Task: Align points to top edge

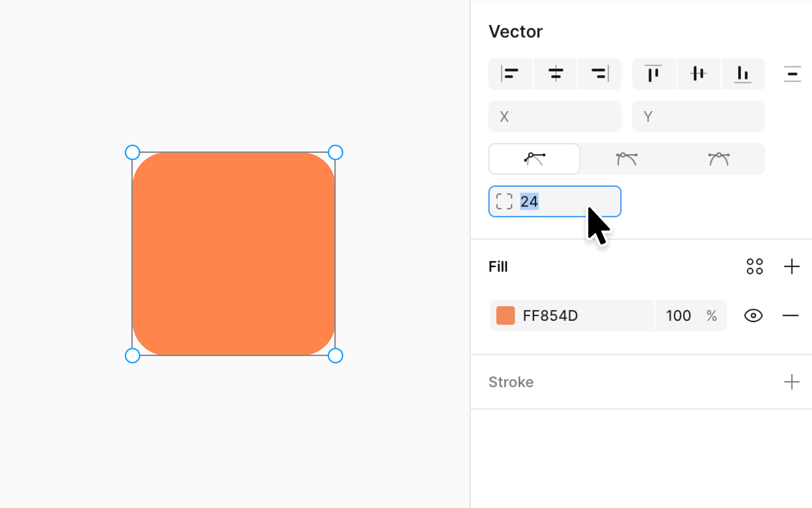Action: (654, 74)
